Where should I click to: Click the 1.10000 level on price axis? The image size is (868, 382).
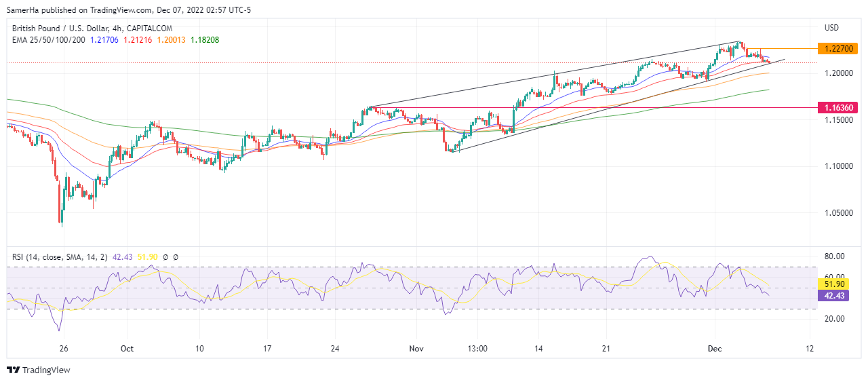(838, 166)
